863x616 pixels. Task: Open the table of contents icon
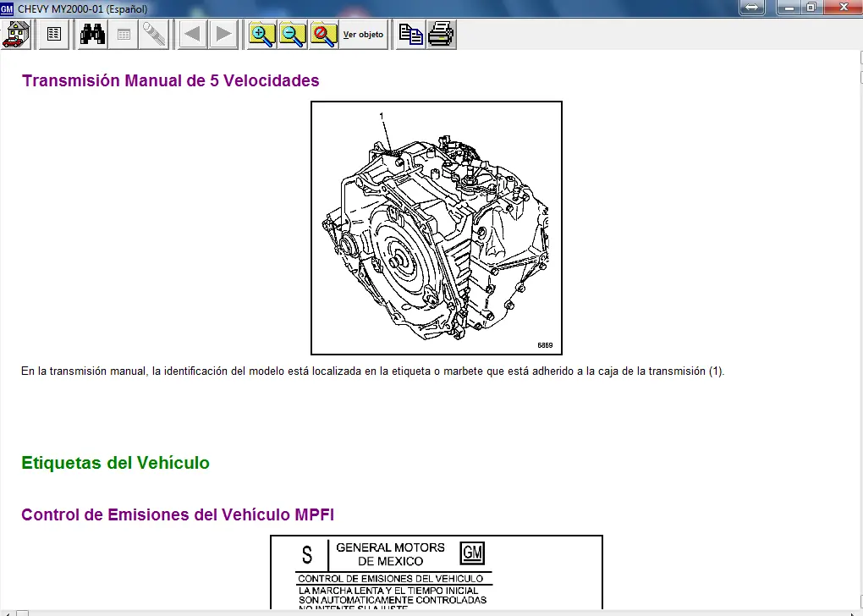coord(53,34)
